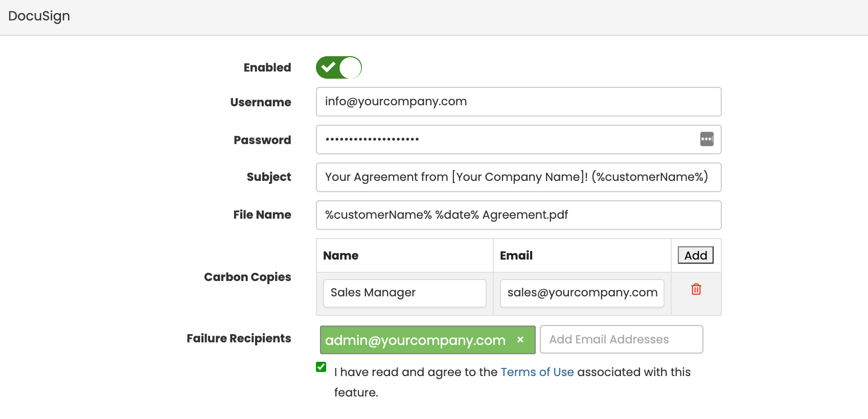
Task: Edit the Subject text field
Action: point(518,177)
